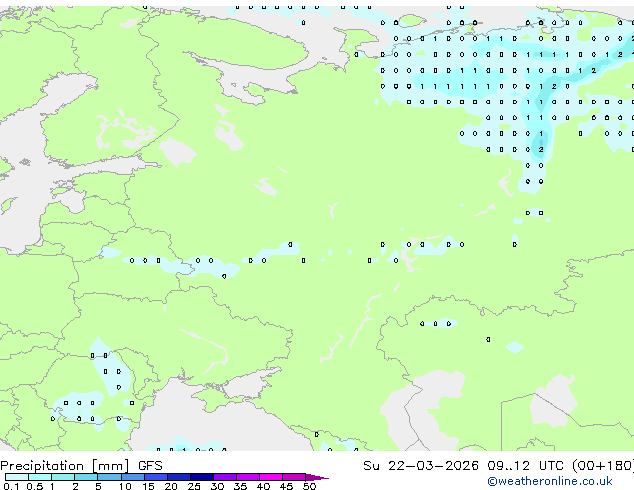Click the '0.1' legend scale label
This screenshot has height=490, width=634.
tap(11, 486)
